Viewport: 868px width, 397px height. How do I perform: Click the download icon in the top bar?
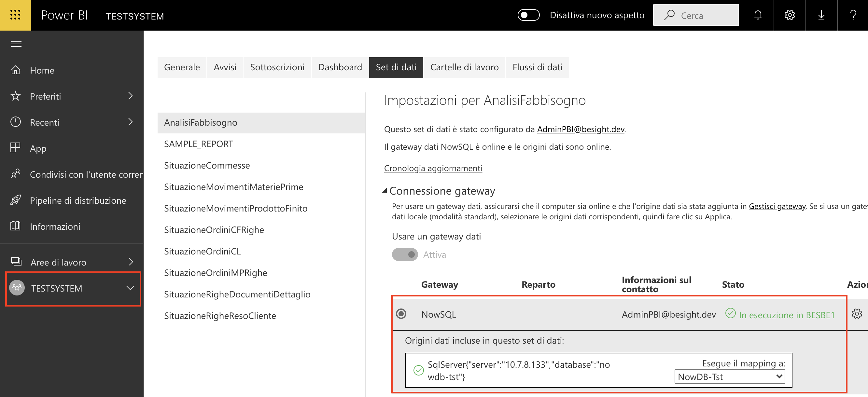tap(821, 15)
